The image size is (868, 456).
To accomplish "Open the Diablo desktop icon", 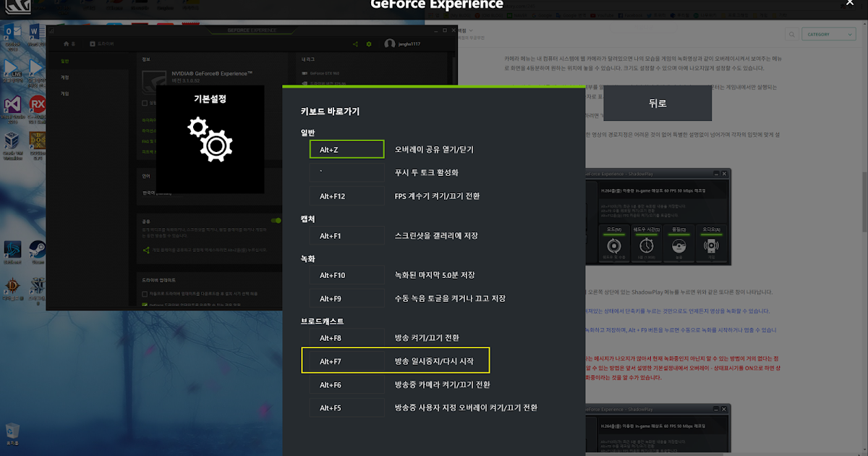I will (x=12, y=287).
